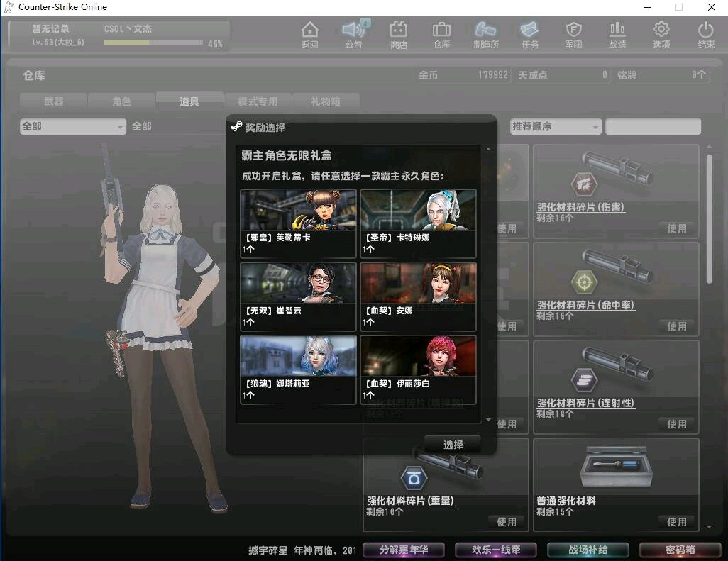This screenshot has height=561, width=728.
Task: Open the 战绩 stats bar-chart icon
Action: pos(617,35)
